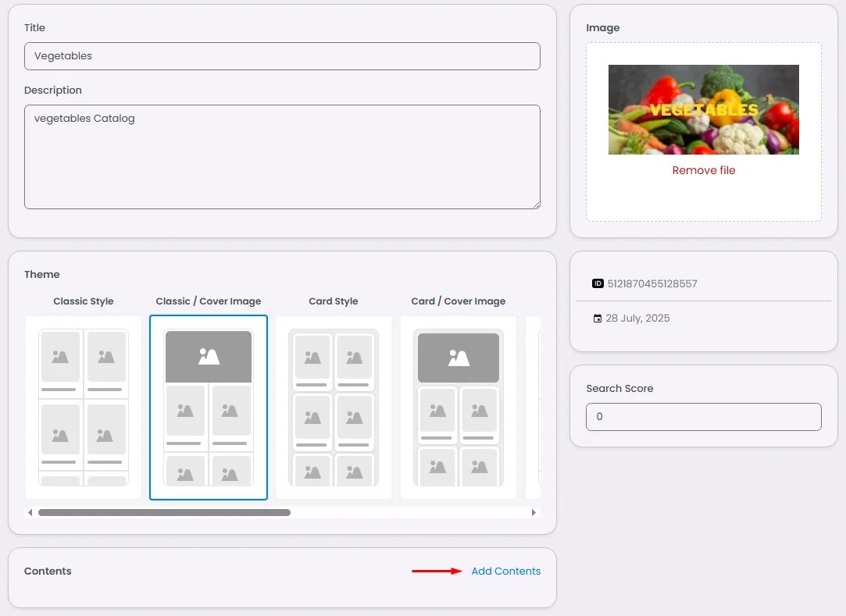
Task: Click Remove file under the image
Action: (x=704, y=170)
